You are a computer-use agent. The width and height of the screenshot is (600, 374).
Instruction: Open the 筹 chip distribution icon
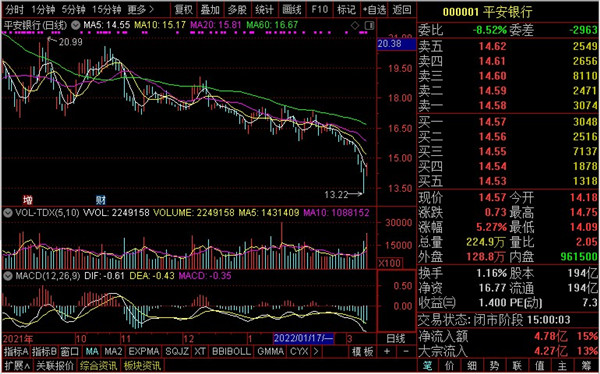point(588,366)
